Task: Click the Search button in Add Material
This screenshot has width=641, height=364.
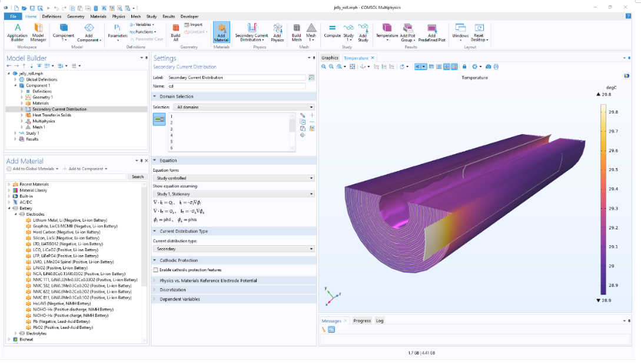Action: point(138,177)
